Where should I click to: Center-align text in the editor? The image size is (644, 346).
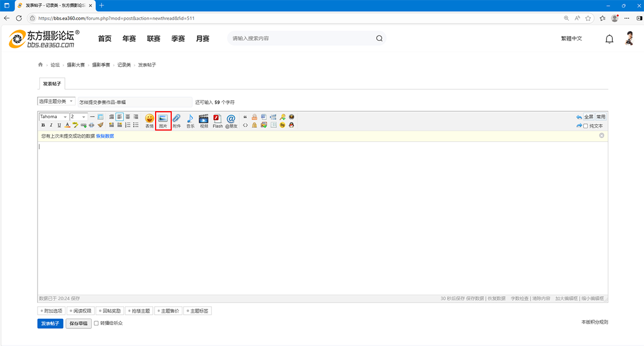coord(128,117)
